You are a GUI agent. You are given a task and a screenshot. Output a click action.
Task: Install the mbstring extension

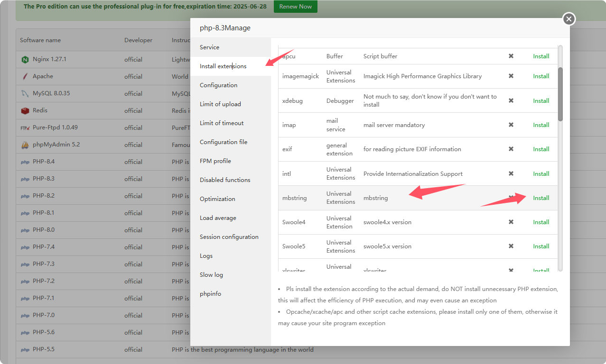(541, 198)
